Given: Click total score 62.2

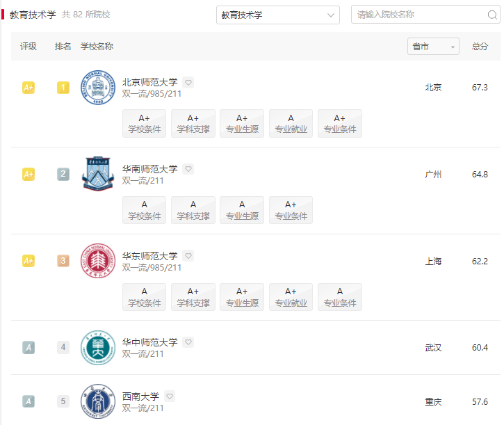Looking at the screenshot, I should [480, 261].
